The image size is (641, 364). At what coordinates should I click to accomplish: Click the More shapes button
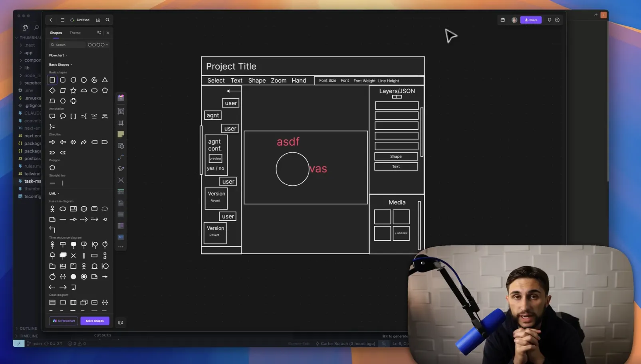(x=95, y=320)
